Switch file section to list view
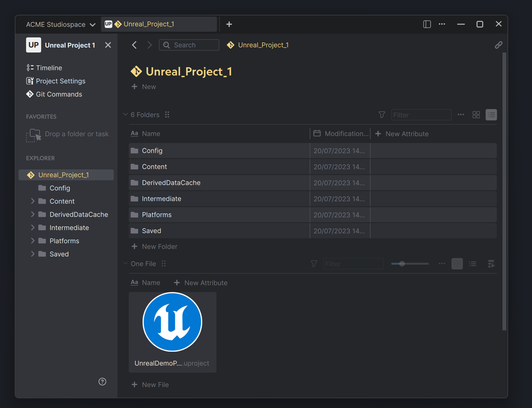Screen dimensions: 532x408 tap(473, 264)
